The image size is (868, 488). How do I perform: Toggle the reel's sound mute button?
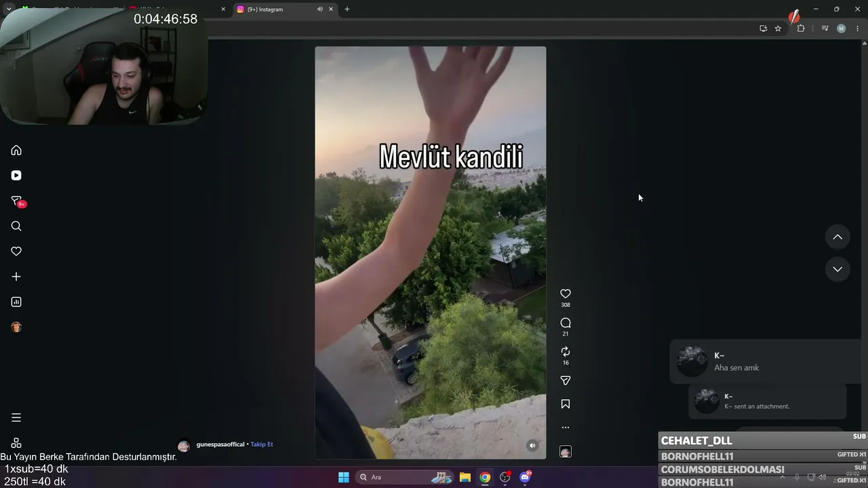[532, 445]
